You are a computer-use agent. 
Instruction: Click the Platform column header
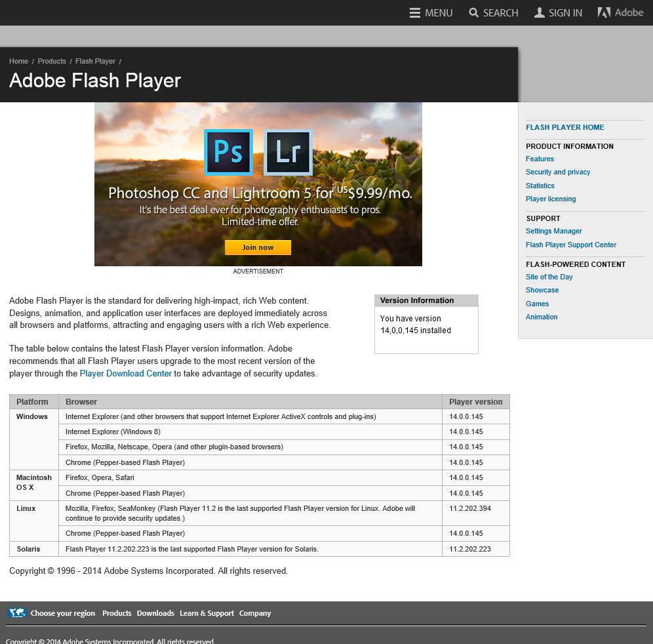34,402
